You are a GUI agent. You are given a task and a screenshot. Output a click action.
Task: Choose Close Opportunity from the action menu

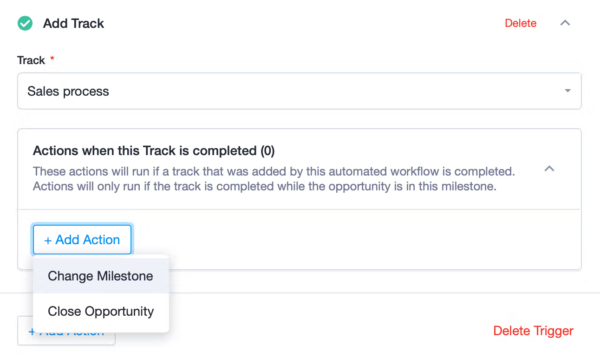tap(101, 311)
